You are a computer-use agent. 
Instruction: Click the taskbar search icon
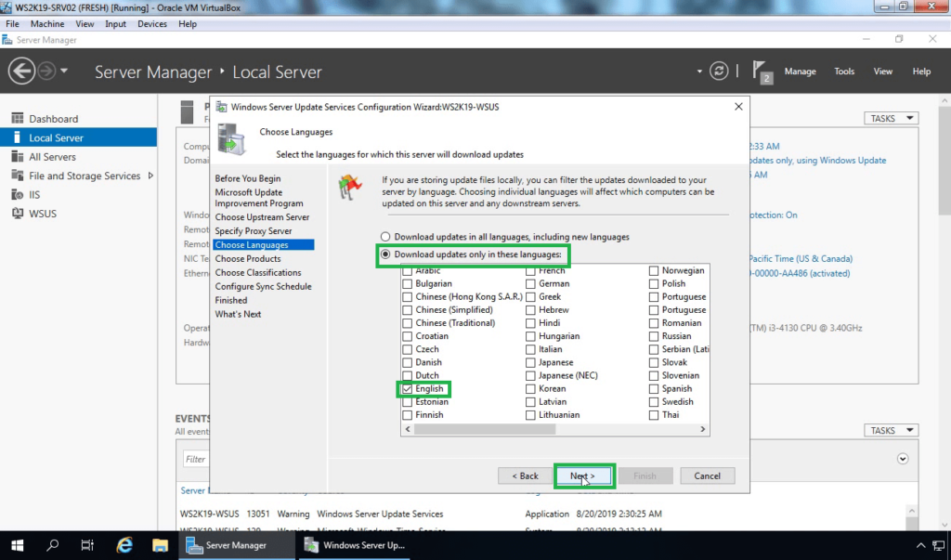point(52,545)
